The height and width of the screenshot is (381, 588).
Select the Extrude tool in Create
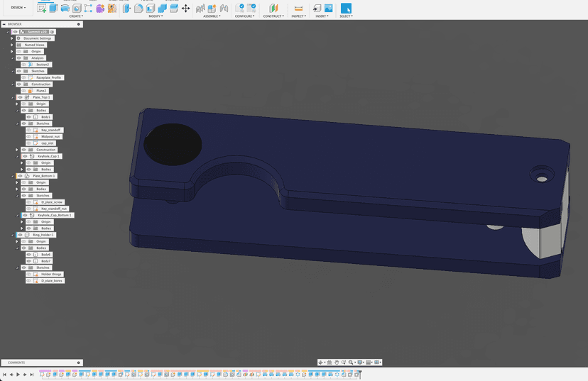click(53, 8)
